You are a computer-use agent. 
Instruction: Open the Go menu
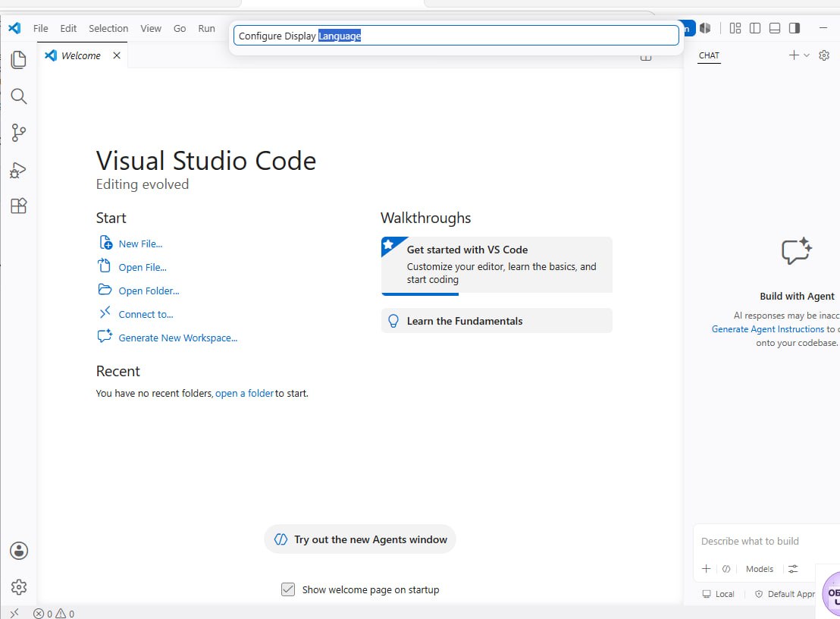180,28
